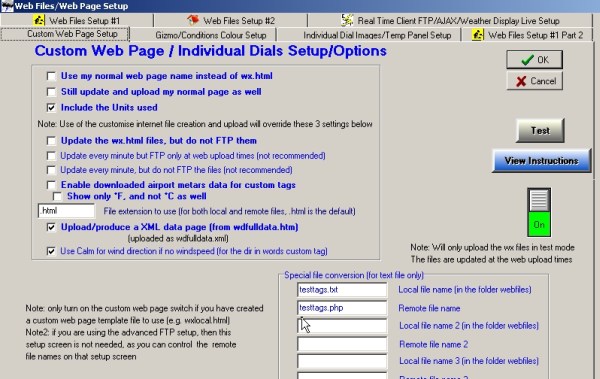Click the Web Files Setup #1 Part 2 icon
The width and height of the screenshot is (600, 379).
point(478,35)
